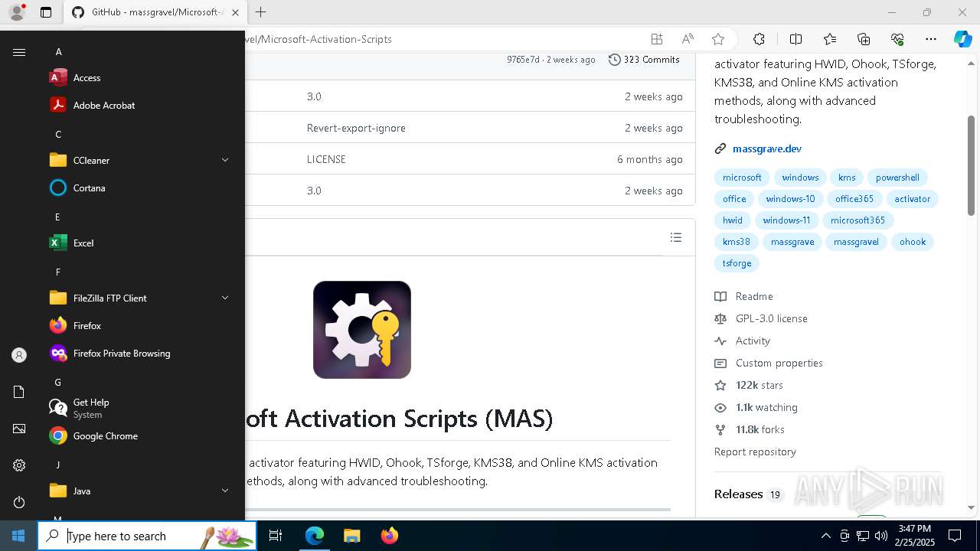Open Pictures from the Start sidebar

coord(19,429)
